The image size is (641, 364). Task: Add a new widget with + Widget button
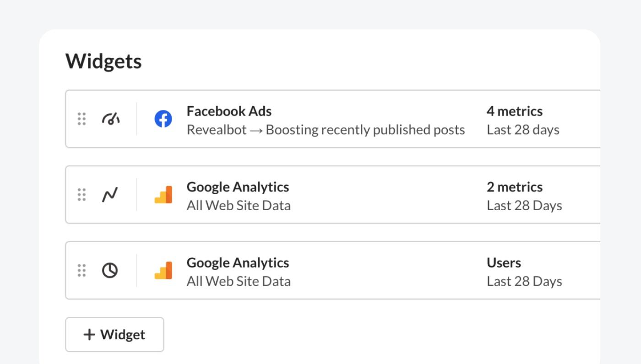(114, 335)
